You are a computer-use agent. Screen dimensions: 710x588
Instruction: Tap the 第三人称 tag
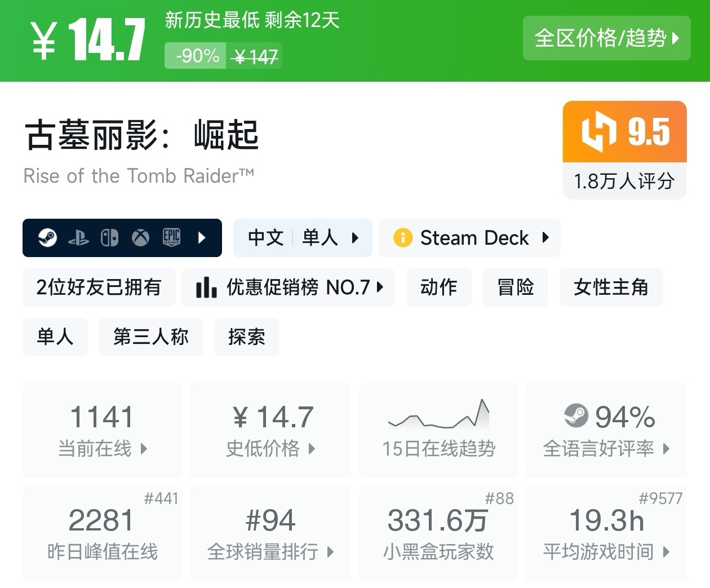(x=150, y=337)
